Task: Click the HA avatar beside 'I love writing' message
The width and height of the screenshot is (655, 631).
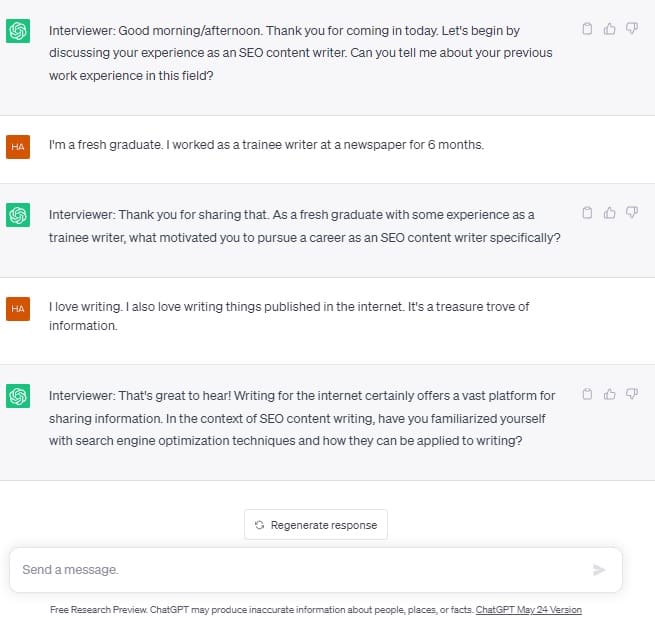Action: [x=18, y=309]
